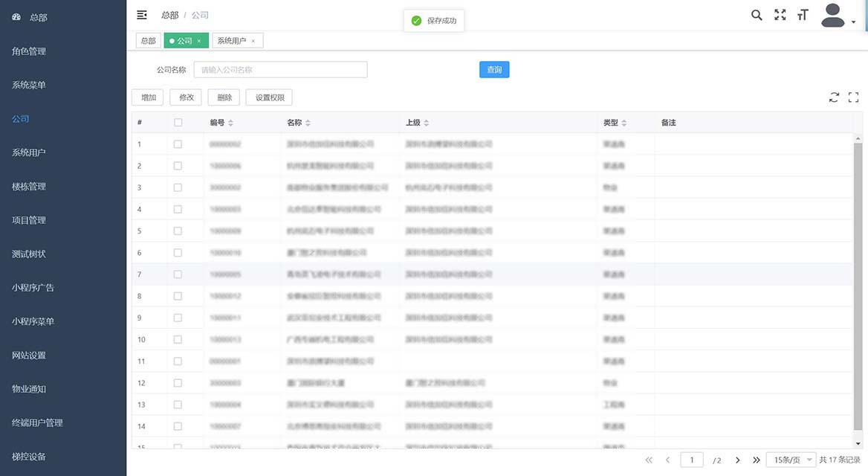Toggle the select-all header checkbox
This screenshot has height=476, width=868.
tap(178, 123)
